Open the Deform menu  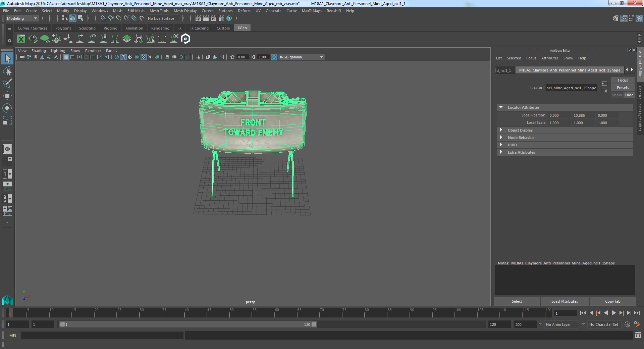[x=244, y=11]
